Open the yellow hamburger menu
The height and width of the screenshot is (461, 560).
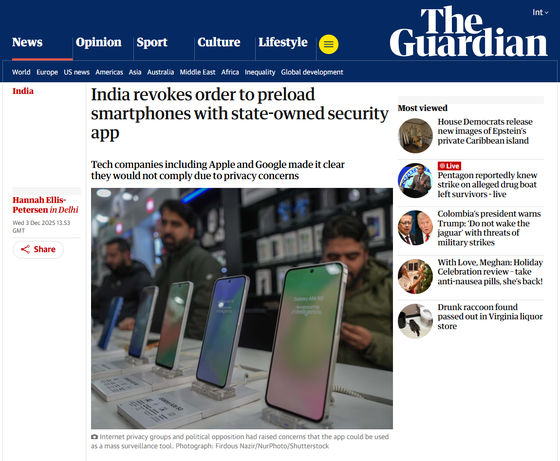click(x=328, y=44)
